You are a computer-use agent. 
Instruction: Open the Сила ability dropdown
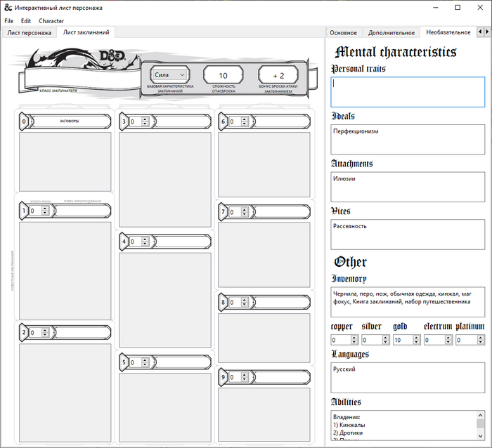[x=169, y=74]
